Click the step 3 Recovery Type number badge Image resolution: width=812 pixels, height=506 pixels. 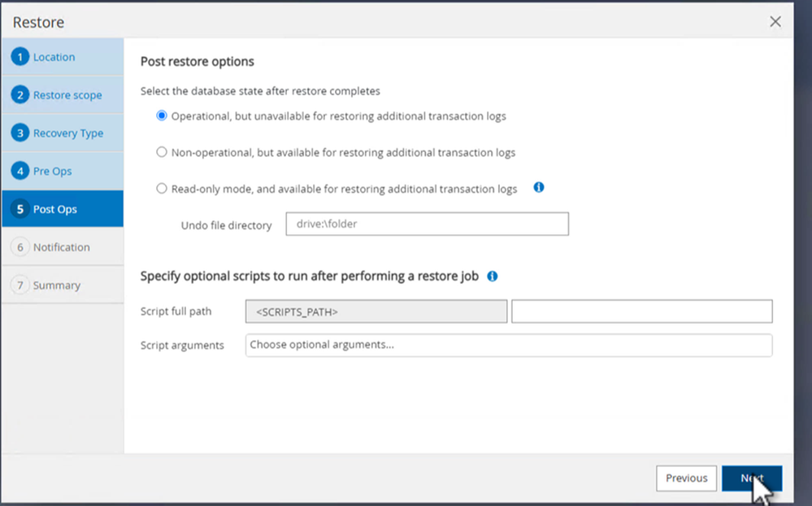point(22,133)
